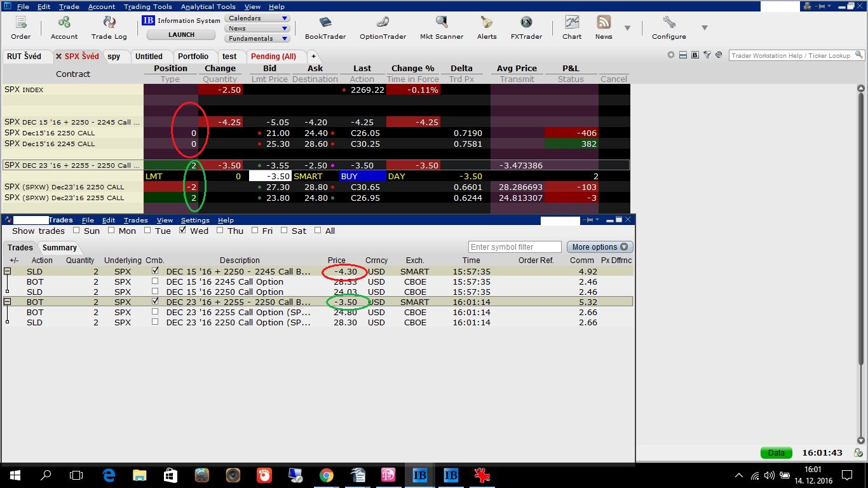This screenshot has height=488, width=868.
Task: Add a new page tab with plus
Action: click(313, 56)
